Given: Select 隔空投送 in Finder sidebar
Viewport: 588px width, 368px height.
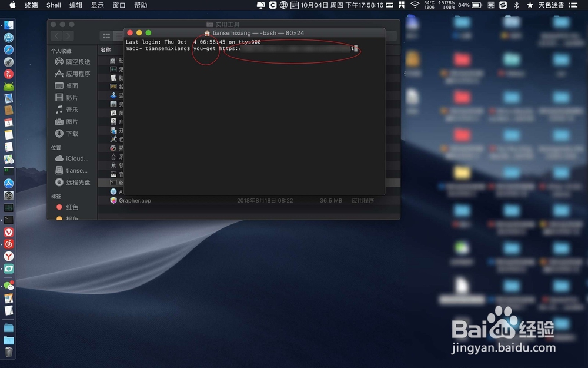Looking at the screenshot, I should tap(72, 62).
